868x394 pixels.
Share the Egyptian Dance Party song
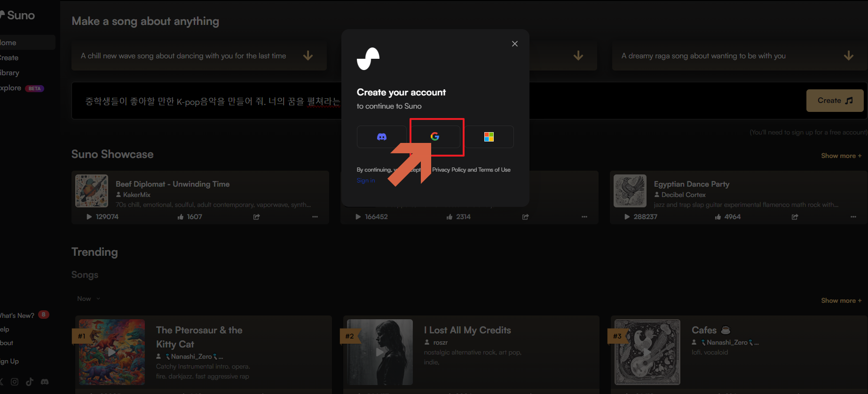795,217
